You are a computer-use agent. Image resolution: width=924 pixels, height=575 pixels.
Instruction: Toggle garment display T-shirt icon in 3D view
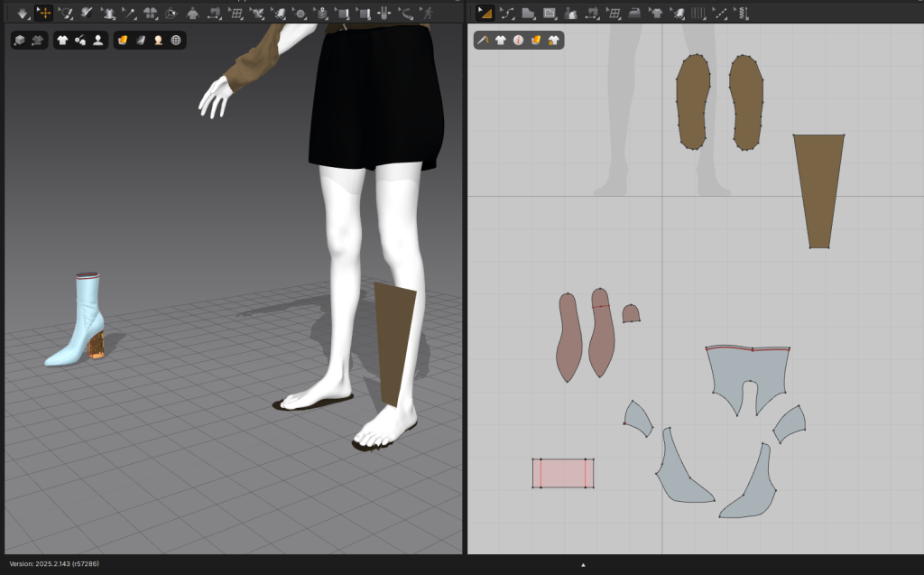[x=62, y=41]
